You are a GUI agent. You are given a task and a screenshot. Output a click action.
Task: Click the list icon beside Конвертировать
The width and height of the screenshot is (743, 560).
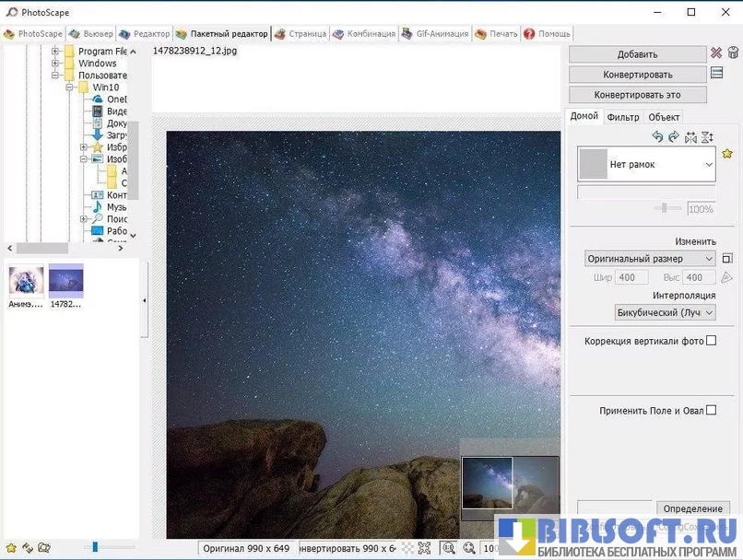716,74
